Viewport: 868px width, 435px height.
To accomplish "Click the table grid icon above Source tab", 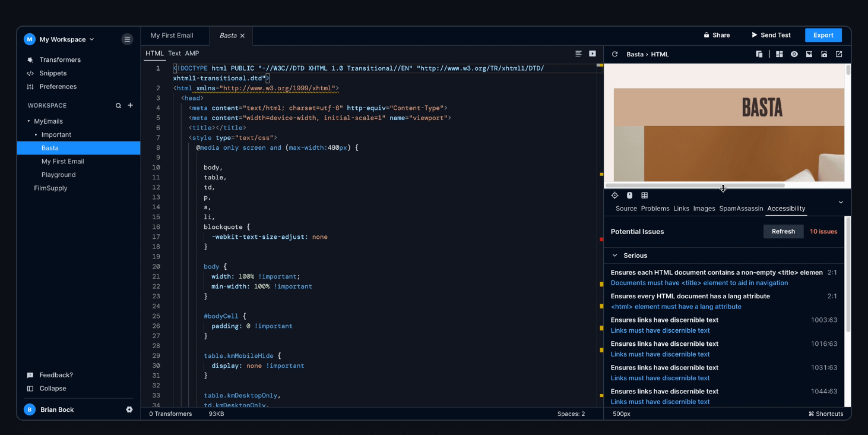I will 644,196.
